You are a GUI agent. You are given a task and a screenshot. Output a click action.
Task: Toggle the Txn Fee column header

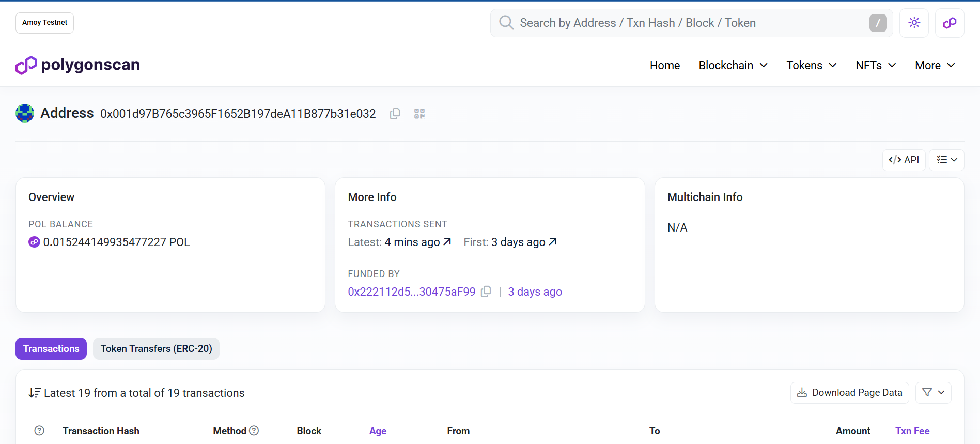tap(912, 431)
